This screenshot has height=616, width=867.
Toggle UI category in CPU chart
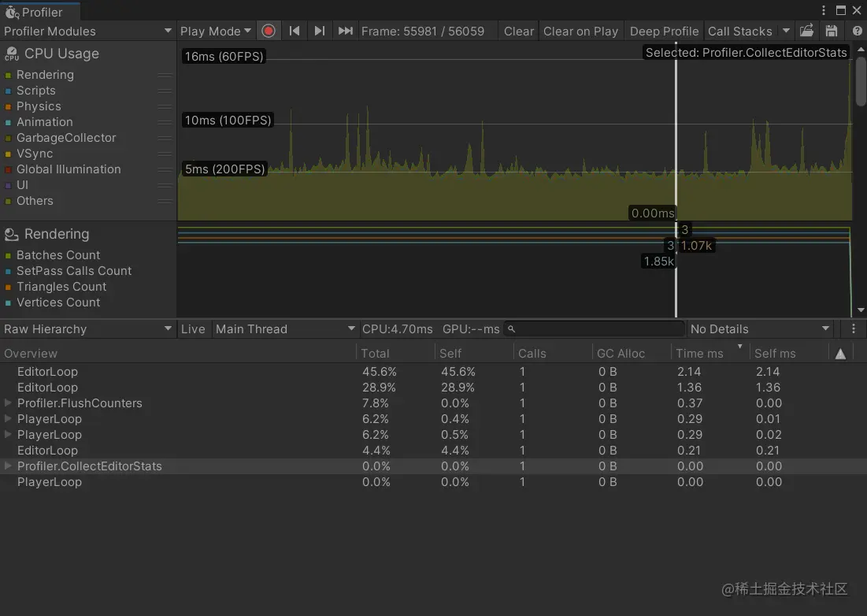click(x=9, y=185)
